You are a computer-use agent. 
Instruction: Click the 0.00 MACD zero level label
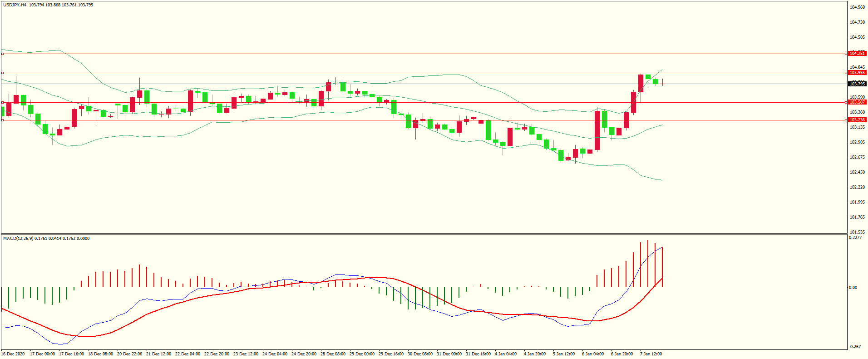tap(853, 288)
